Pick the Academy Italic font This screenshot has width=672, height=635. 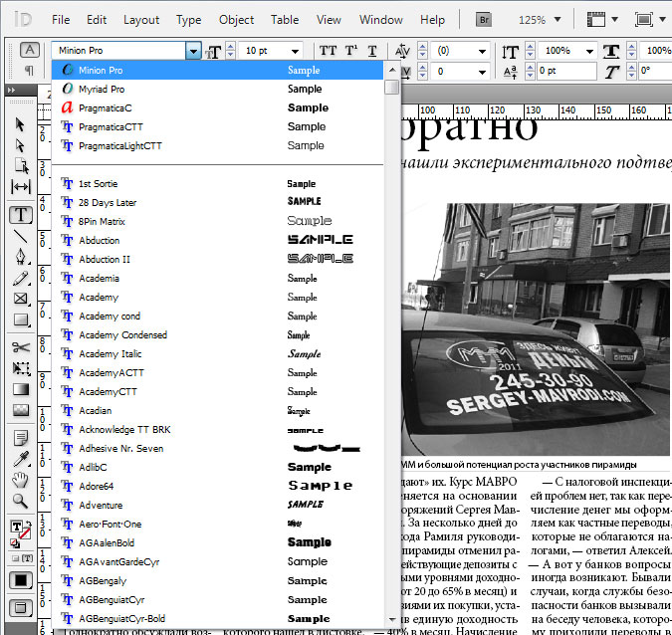tap(217, 354)
